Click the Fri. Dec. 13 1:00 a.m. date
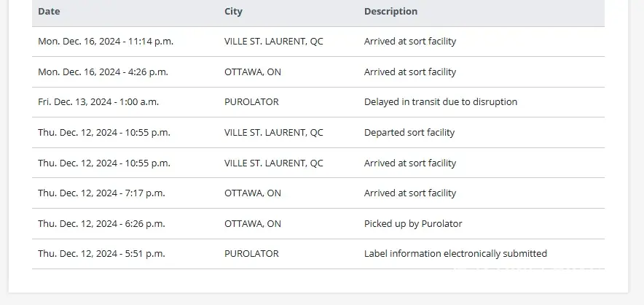644x305 pixels. pos(98,102)
